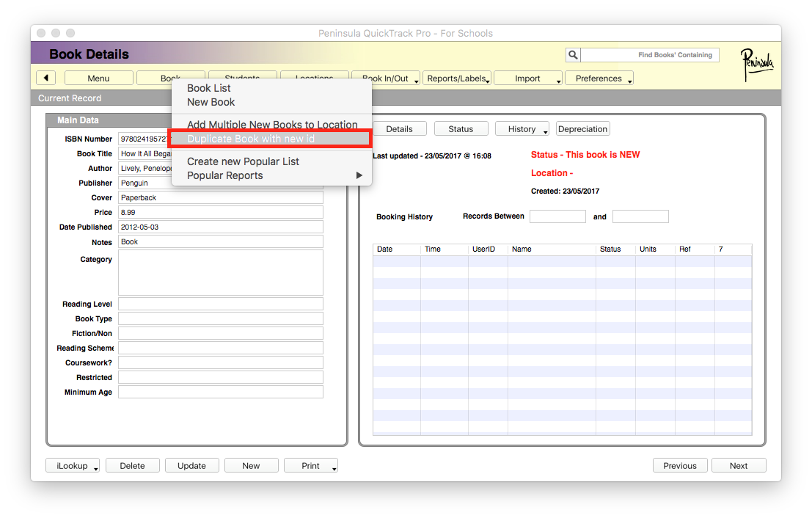
Task: Open the Menu toolbar button
Action: click(98, 79)
